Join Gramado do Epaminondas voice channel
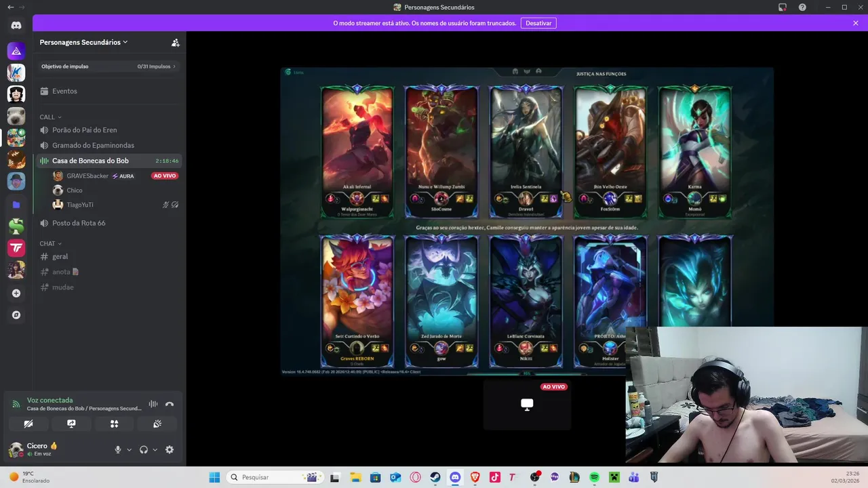Viewport: 868px width, 488px height. click(109, 145)
